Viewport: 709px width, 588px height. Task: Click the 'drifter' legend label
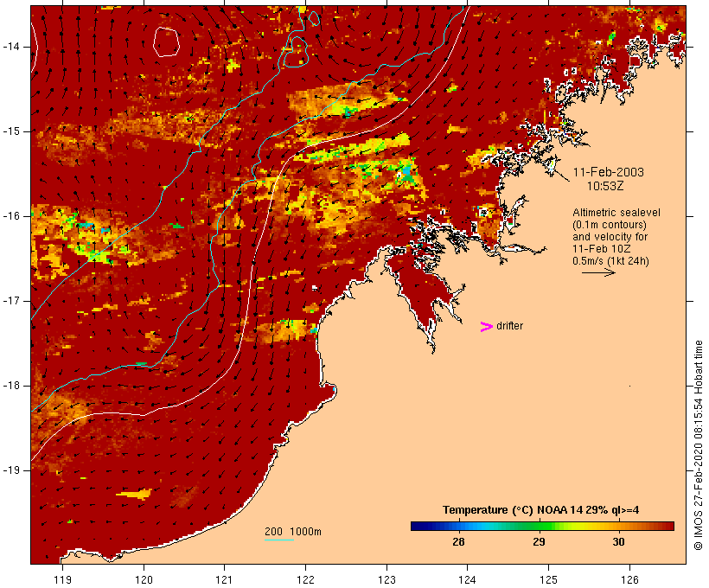pyautogui.click(x=509, y=326)
